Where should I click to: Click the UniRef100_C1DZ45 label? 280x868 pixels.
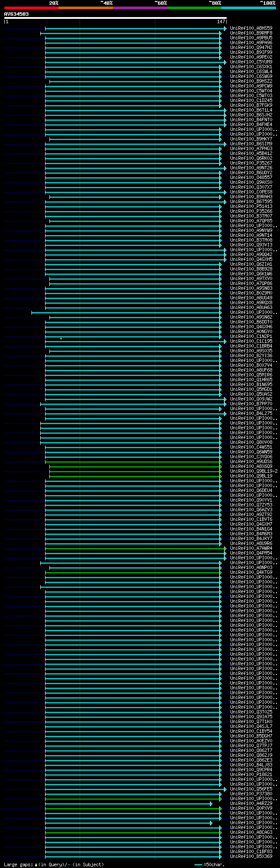pos(251,101)
